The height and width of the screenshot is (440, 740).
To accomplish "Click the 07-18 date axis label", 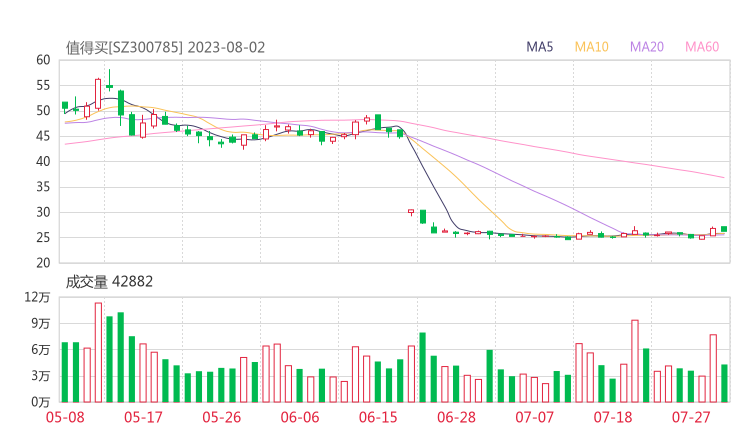I will [613, 417].
